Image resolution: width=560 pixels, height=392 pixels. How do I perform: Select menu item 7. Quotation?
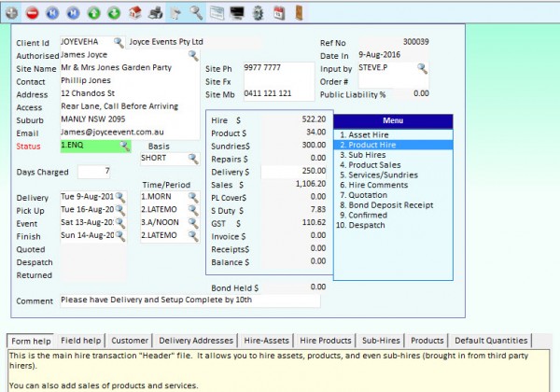point(393,195)
